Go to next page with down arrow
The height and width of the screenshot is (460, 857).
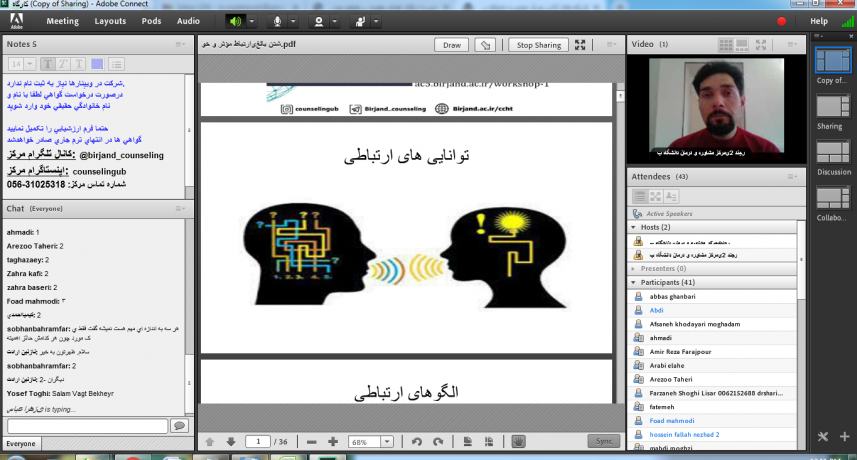click(x=231, y=441)
